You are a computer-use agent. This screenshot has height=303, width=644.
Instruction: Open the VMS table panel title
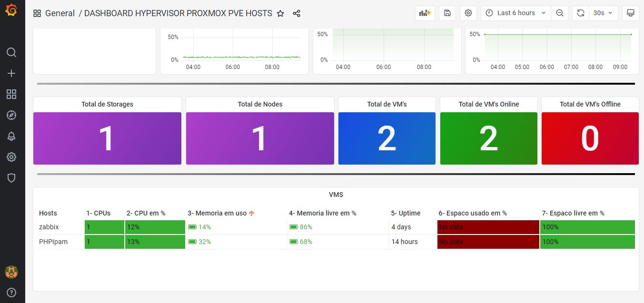(336, 195)
